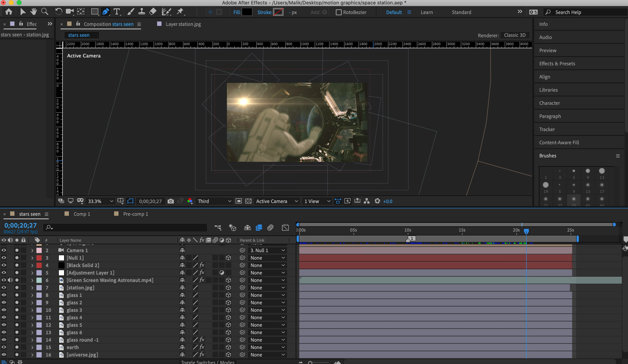
Task: Select the Hand tool
Action: click(33, 12)
